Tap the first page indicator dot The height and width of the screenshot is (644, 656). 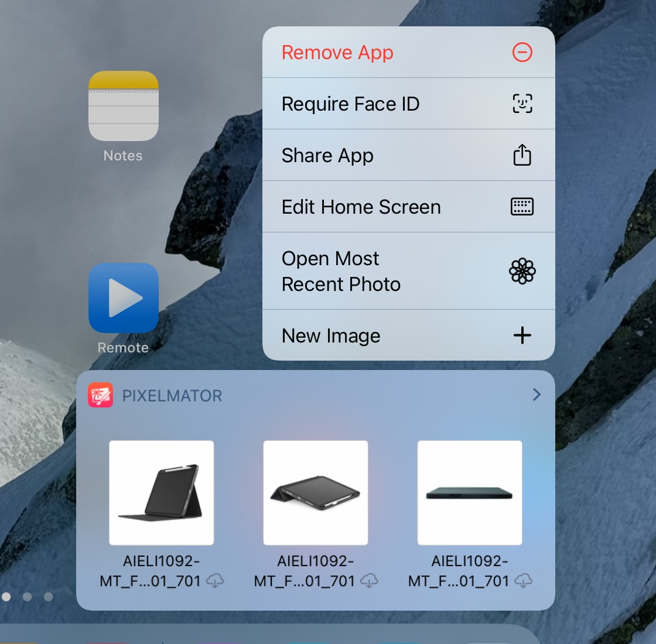(6, 597)
